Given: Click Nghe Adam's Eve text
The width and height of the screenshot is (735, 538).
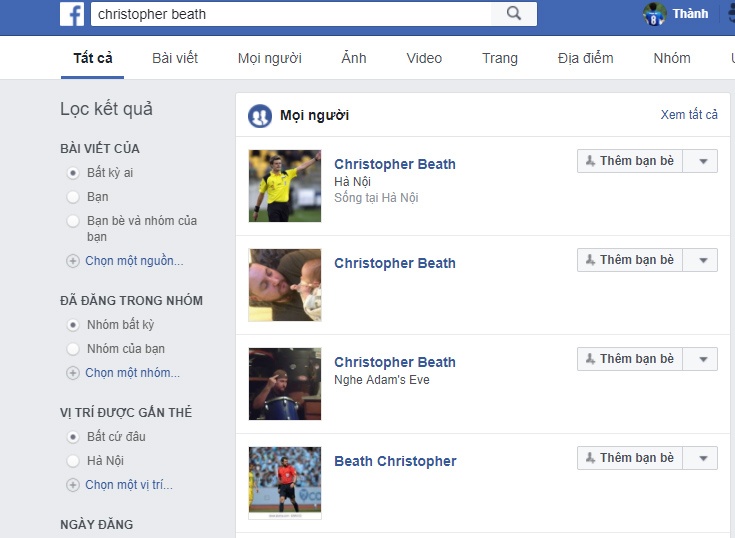Looking at the screenshot, I should 382,380.
